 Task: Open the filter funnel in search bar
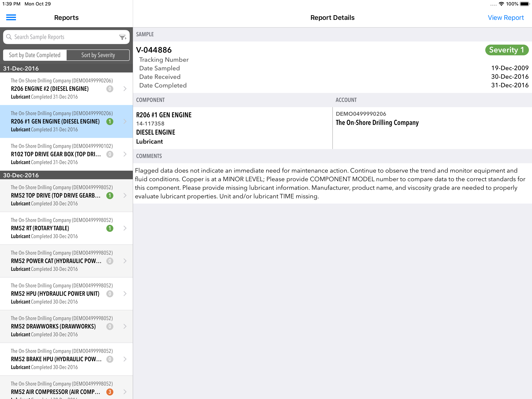[123, 37]
